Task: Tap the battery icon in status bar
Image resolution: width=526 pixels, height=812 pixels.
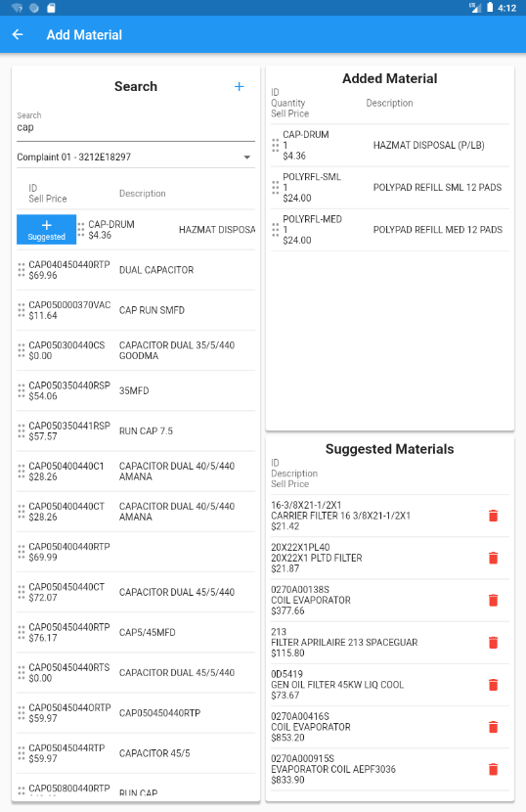Action: point(490,8)
